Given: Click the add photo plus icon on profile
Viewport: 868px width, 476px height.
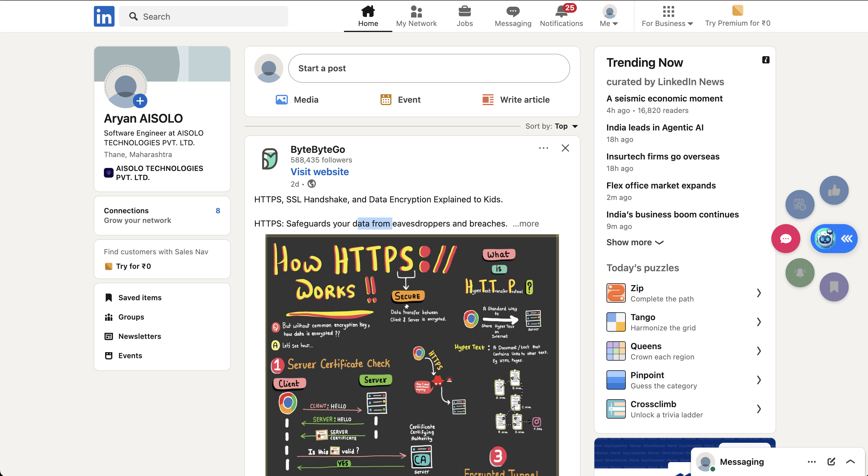Looking at the screenshot, I should click(x=140, y=101).
